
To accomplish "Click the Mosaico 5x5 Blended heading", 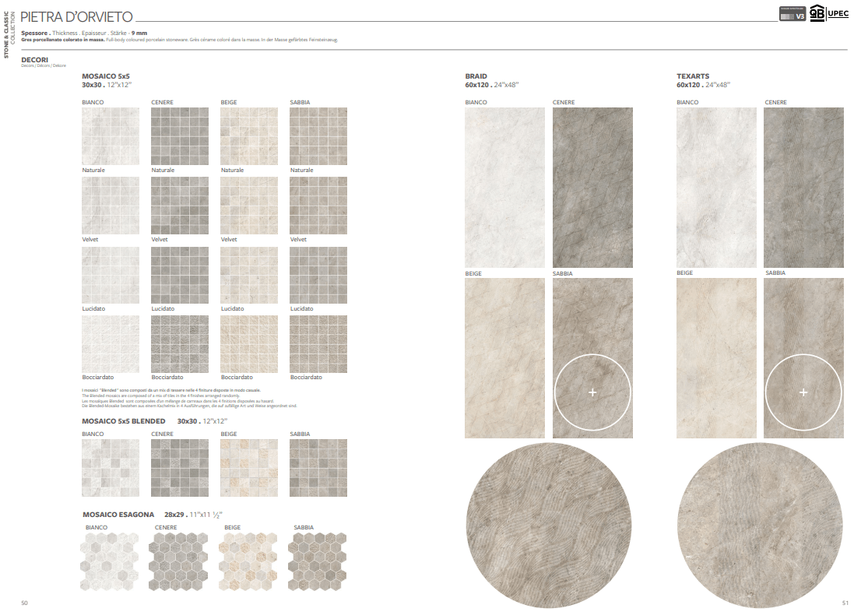I will point(124,421).
